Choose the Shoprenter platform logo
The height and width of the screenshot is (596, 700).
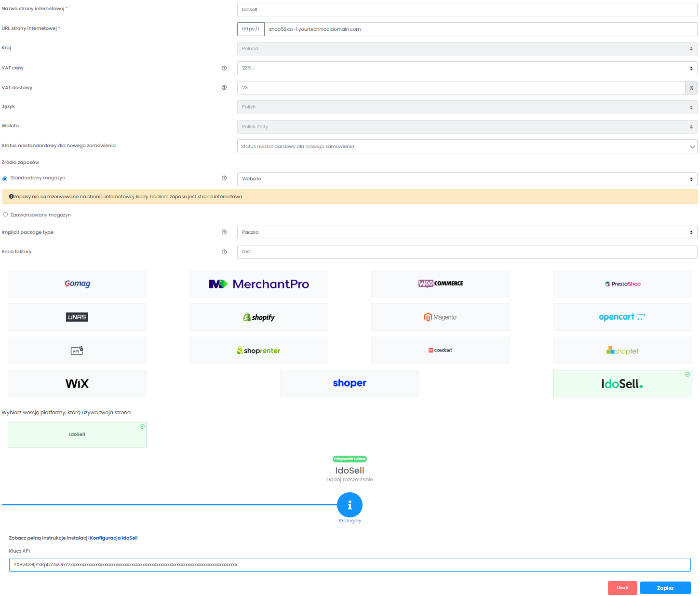(x=259, y=350)
